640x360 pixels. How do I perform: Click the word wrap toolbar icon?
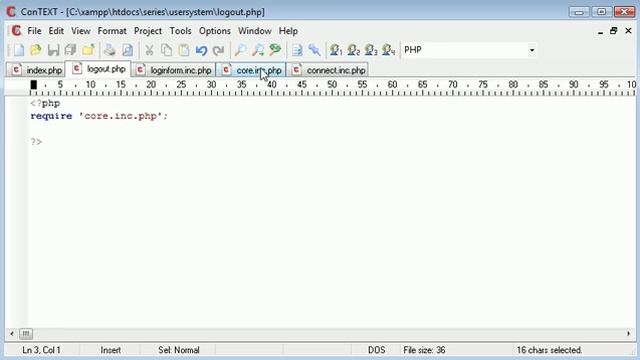[297, 50]
